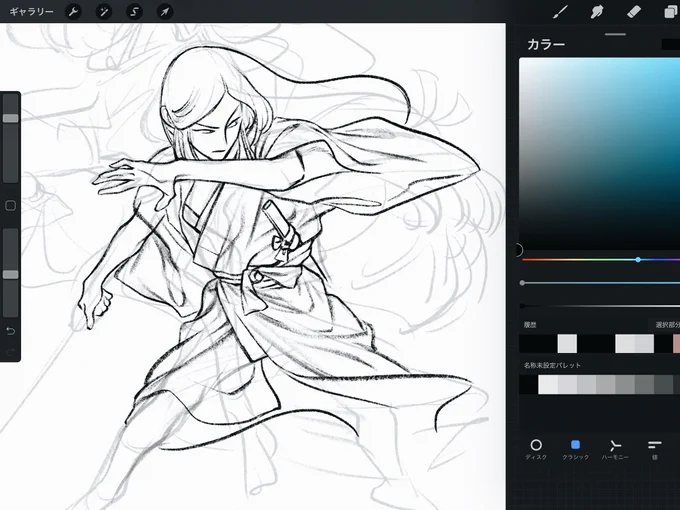
Task: Click the saturation slider handle
Action: [x=523, y=283]
